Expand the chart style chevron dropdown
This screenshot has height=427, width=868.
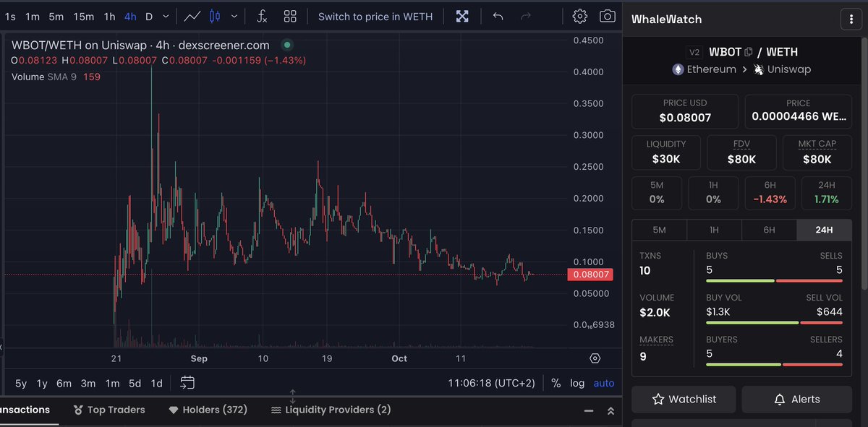click(x=235, y=16)
